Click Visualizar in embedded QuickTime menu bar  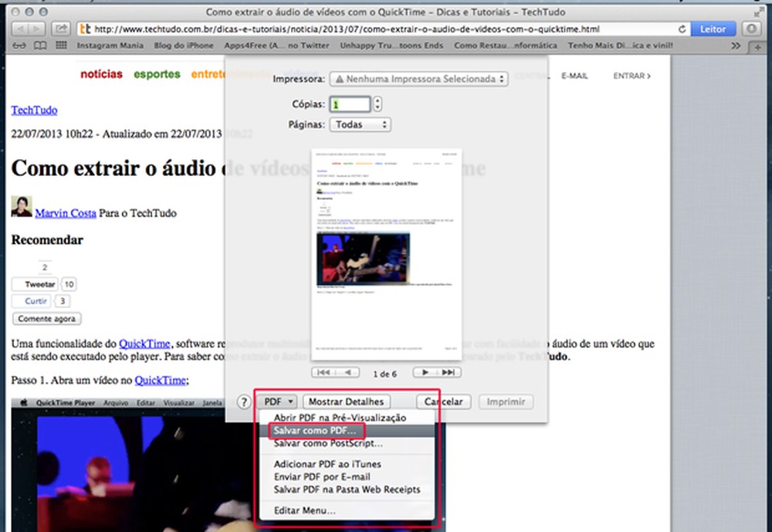(179, 402)
